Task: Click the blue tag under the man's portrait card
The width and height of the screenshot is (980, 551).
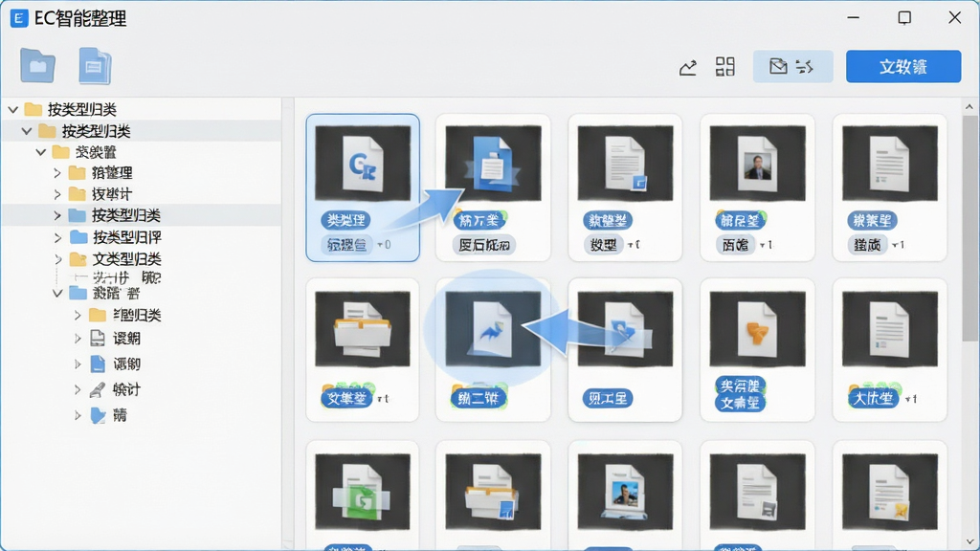Action: click(741, 220)
